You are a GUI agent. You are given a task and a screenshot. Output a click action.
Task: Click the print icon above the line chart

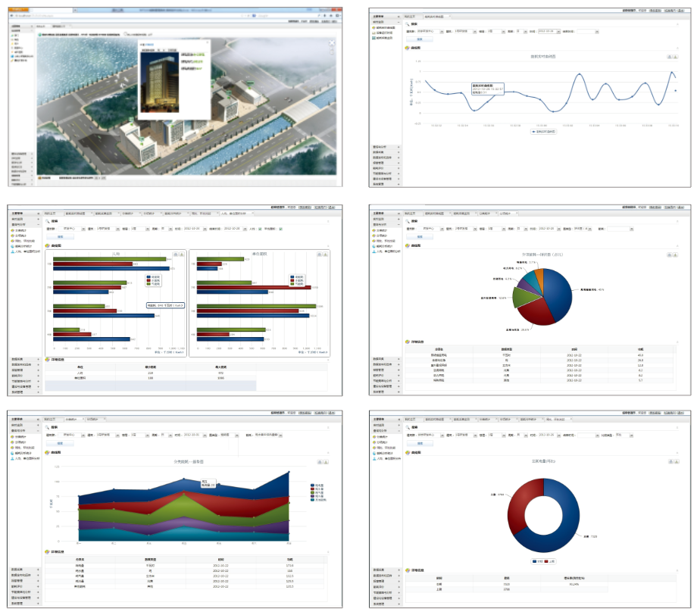[669, 56]
